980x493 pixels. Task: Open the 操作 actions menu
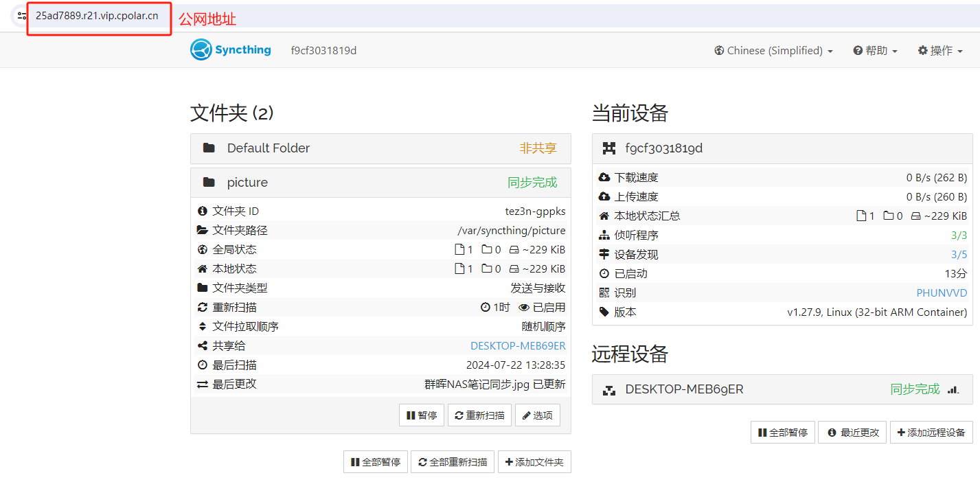pyautogui.click(x=940, y=50)
